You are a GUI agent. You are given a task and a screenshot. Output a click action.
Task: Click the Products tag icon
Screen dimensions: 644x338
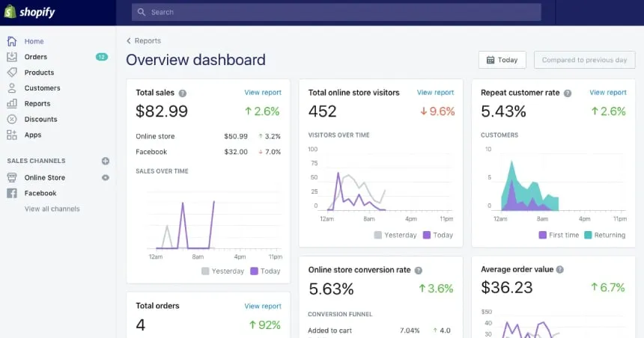[x=12, y=73]
